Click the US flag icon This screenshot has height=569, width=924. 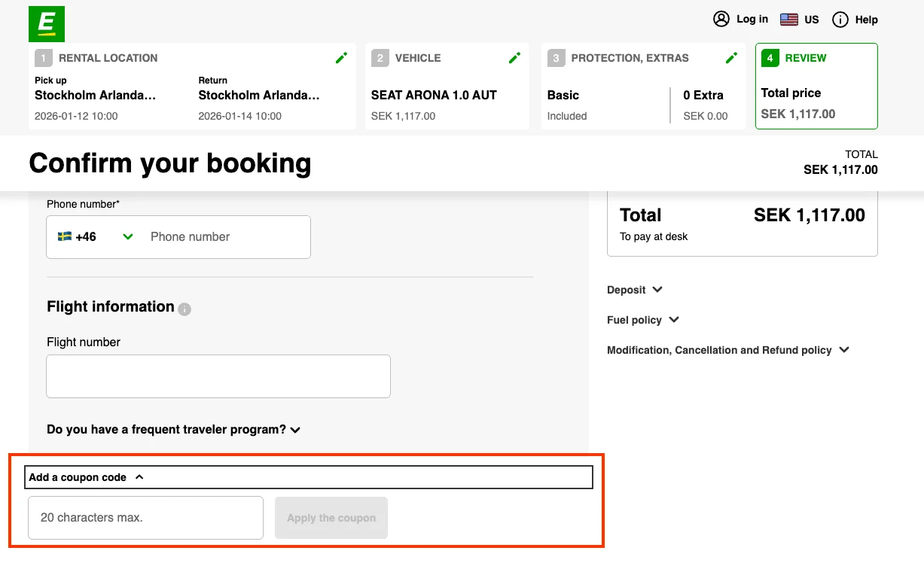click(x=788, y=19)
